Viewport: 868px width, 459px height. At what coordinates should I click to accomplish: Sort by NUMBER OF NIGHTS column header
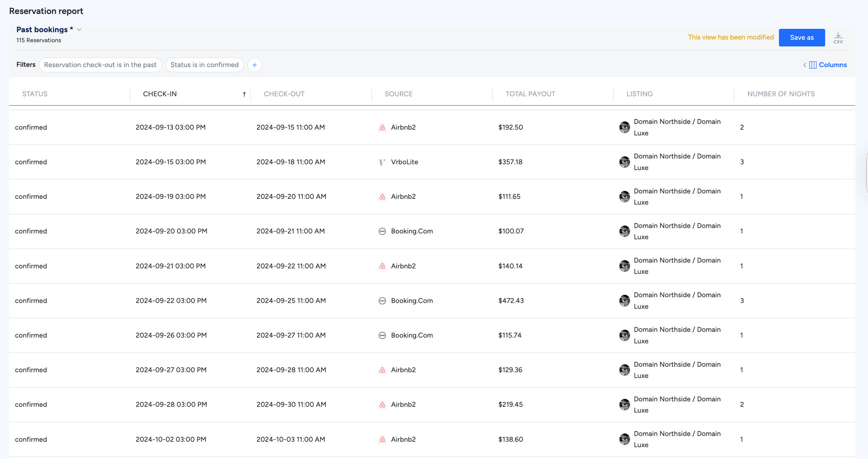781,94
